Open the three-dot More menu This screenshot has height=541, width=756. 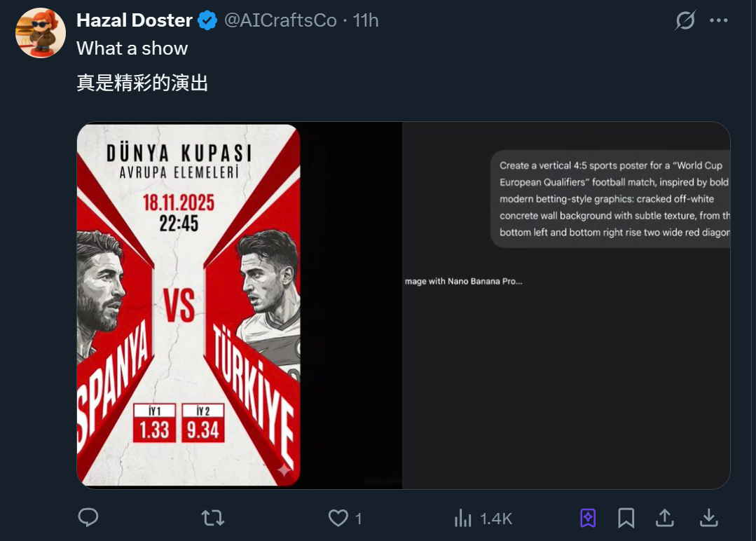[x=719, y=21]
